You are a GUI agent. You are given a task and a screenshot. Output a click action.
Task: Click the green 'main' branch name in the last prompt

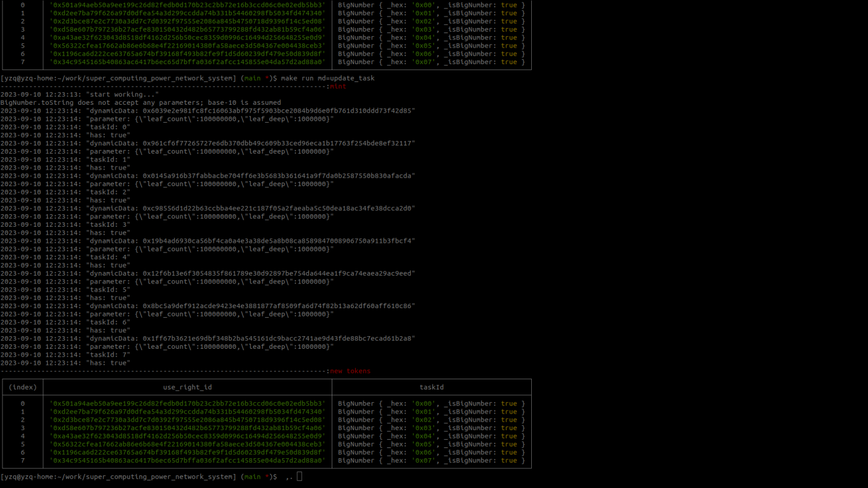[x=253, y=477]
